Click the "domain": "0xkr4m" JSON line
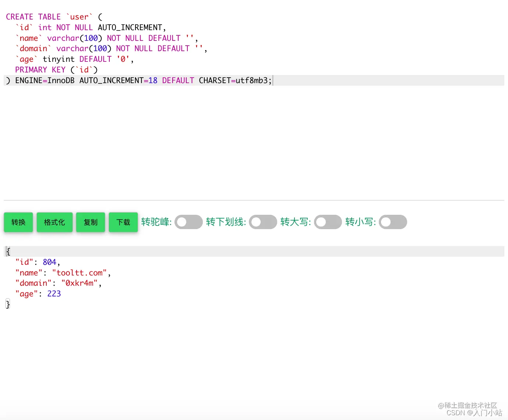 point(58,283)
